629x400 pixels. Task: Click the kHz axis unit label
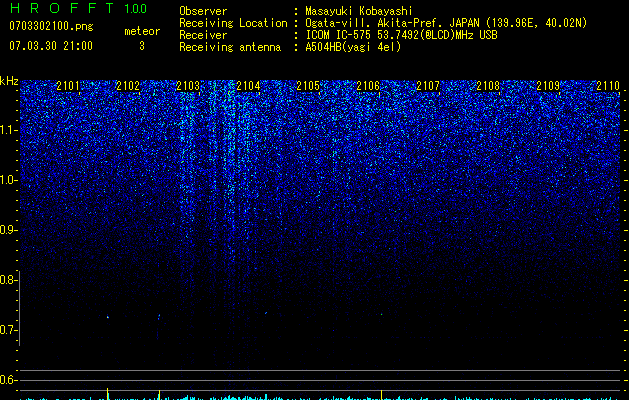point(9,81)
